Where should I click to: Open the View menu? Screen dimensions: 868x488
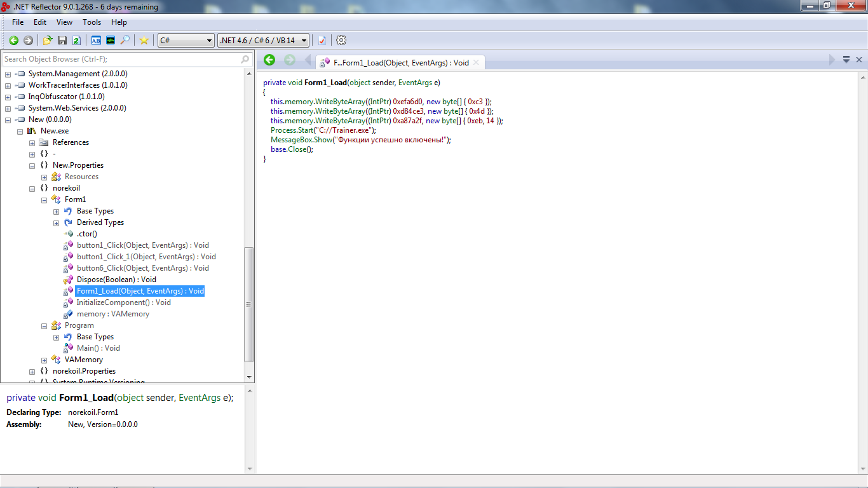pyautogui.click(x=65, y=22)
